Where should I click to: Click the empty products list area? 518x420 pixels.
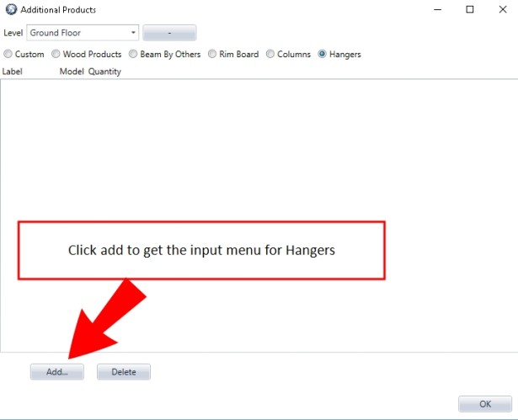(259, 215)
